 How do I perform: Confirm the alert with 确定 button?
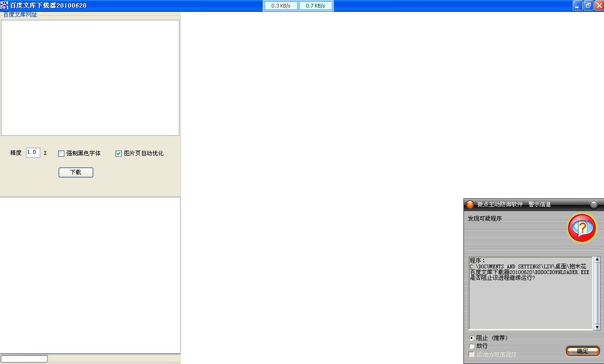[583, 351]
